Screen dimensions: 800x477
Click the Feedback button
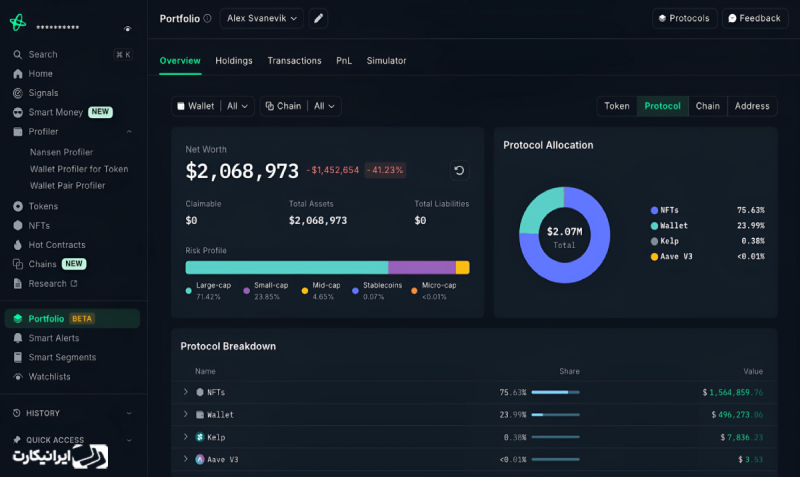pyautogui.click(x=755, y=18)
